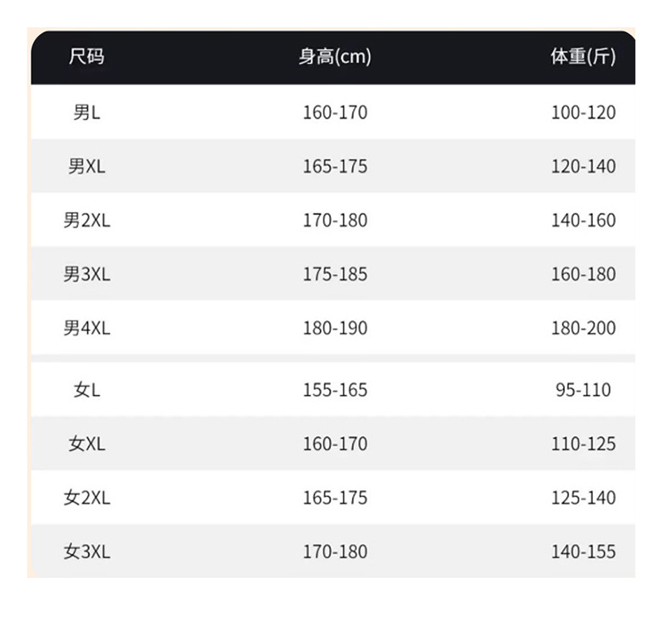
Task: Select the 男3XL row label
Action: click(87, 274)
